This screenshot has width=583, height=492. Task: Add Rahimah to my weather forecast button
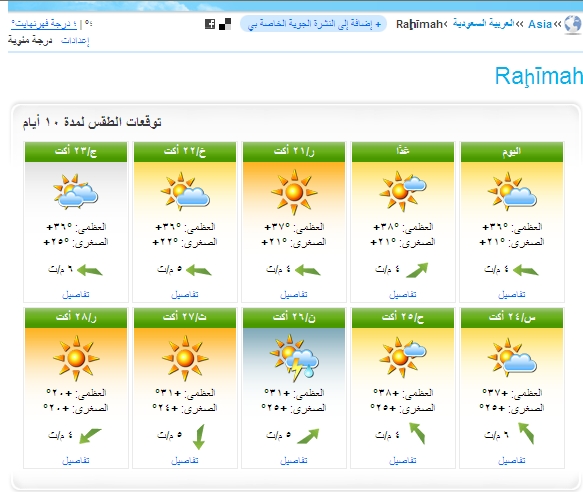(x=313, y=24)
